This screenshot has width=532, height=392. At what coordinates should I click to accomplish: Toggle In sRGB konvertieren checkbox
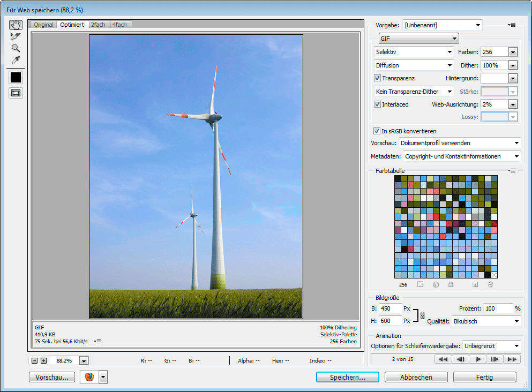(377, 131)
